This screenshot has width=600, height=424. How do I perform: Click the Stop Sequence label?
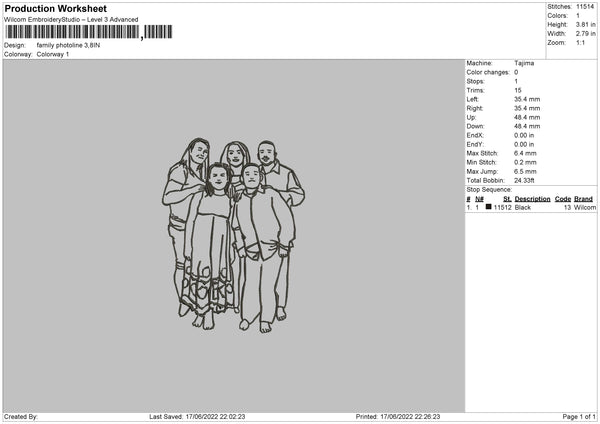click(x=489, y=190)
